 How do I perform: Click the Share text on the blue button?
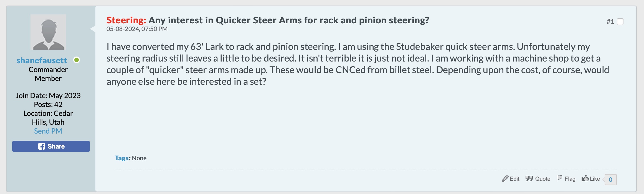(x=56, y=146)
